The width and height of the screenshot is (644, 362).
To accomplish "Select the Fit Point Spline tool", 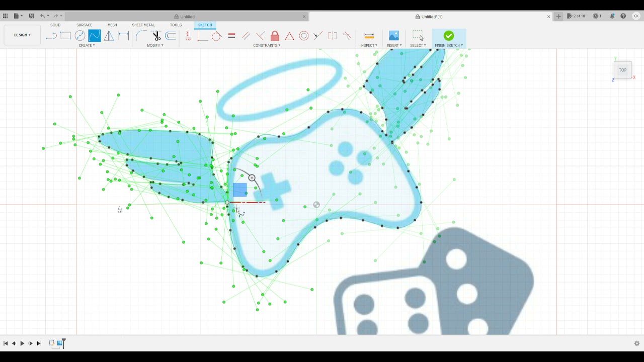I will coord(95,36).
